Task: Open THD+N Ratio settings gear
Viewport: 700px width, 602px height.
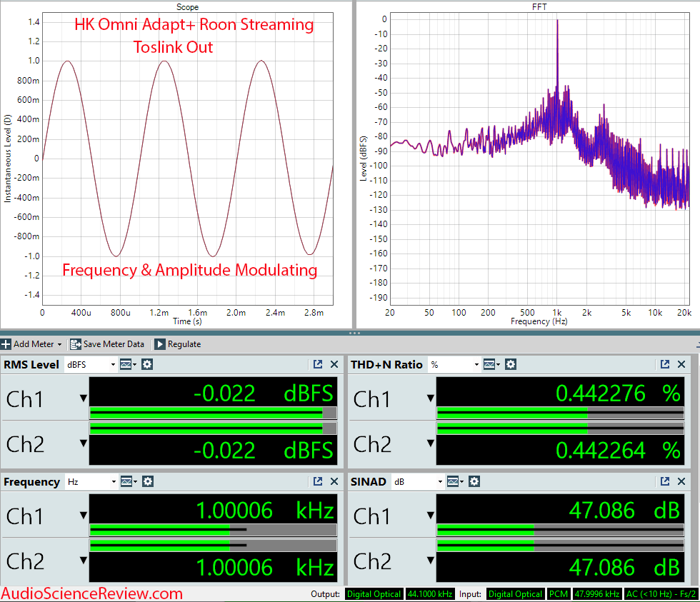Action: click(511, 365)
